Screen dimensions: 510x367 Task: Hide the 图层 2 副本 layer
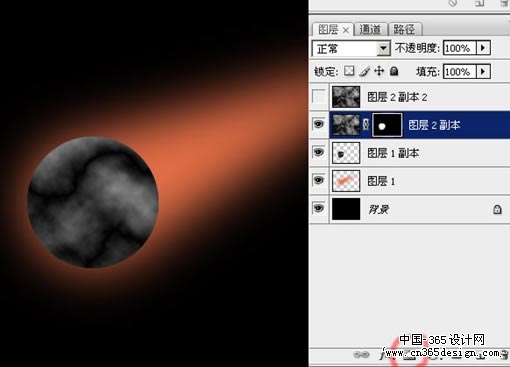tap(319, 124)
